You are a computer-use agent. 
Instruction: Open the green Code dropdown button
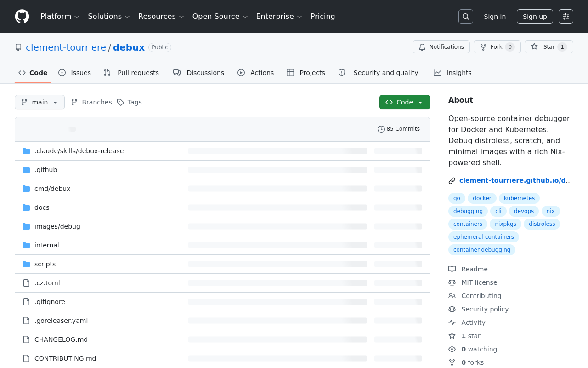click(405, 102)
